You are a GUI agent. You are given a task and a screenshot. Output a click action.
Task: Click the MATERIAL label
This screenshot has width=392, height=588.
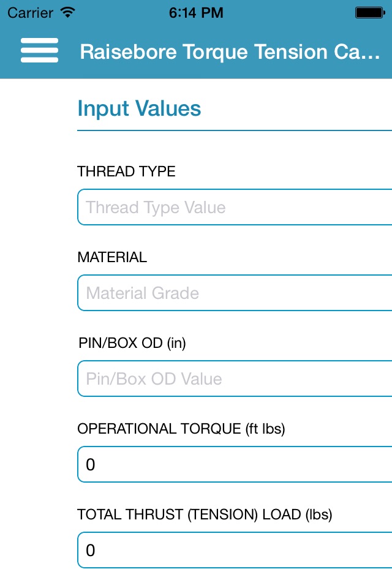pos(112,257)
